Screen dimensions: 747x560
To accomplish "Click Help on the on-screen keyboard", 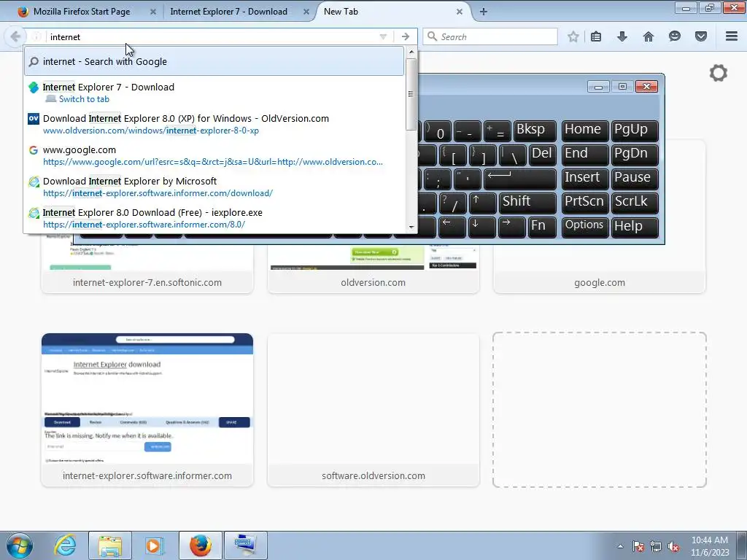I will [635, 227].
